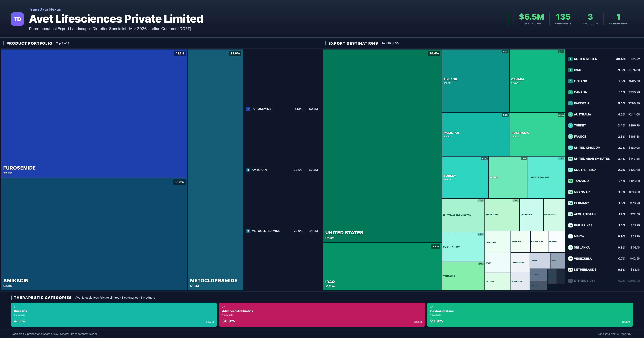This screenshot has height=338, width=644.
Task: Click the Furosemide rank 1 badge
Action: click(x=248, y=109)
